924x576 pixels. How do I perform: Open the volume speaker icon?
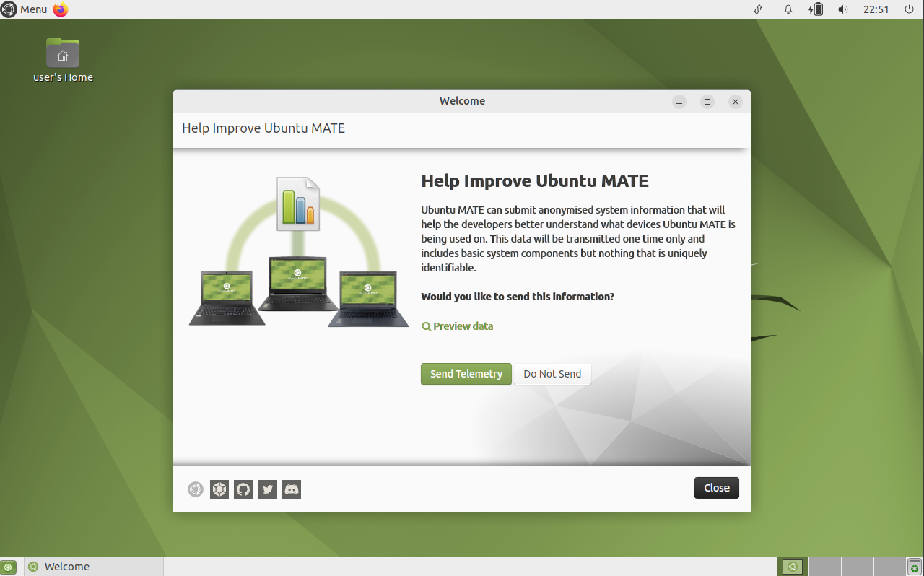[x=842, y=9]
